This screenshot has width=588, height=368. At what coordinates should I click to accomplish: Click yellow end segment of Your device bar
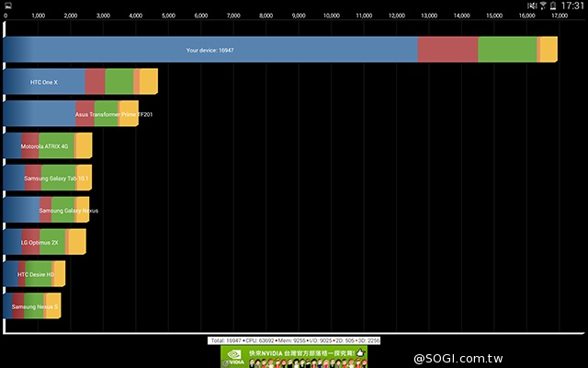(548, 51)
